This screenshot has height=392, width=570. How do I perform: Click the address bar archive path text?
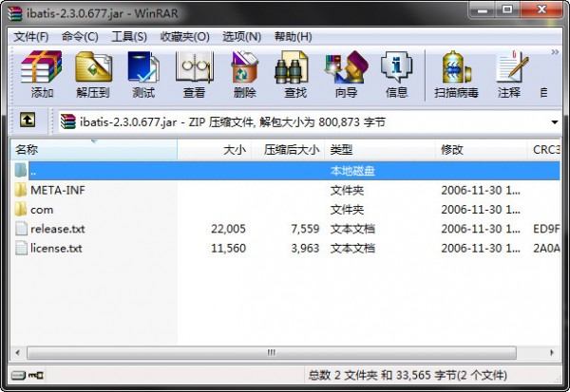coord(233,122)
